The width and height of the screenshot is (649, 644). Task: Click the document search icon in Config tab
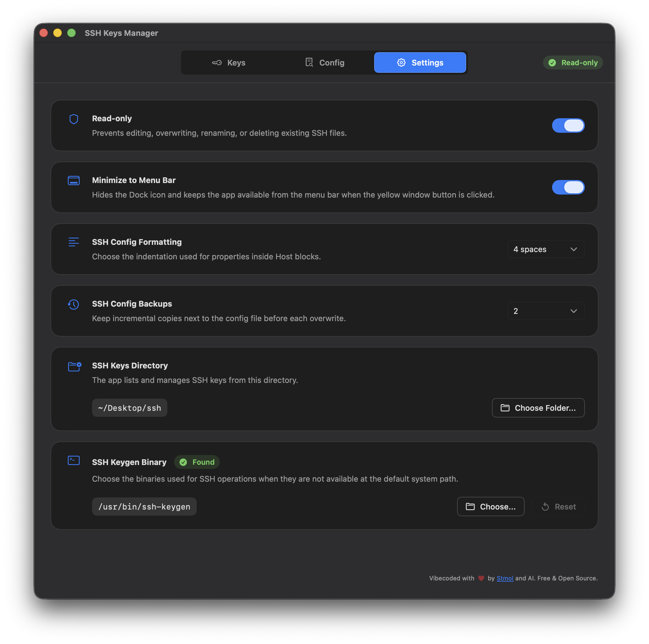pos(309,63)
